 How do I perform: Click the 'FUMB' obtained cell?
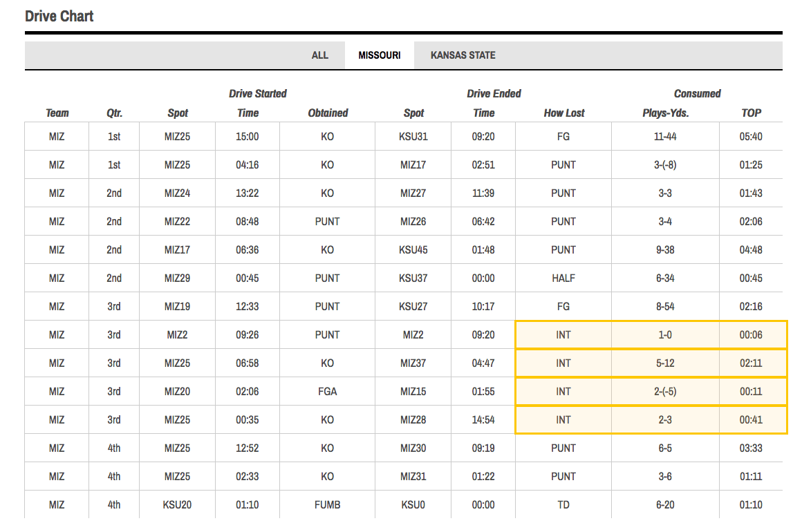coord(327,505)
